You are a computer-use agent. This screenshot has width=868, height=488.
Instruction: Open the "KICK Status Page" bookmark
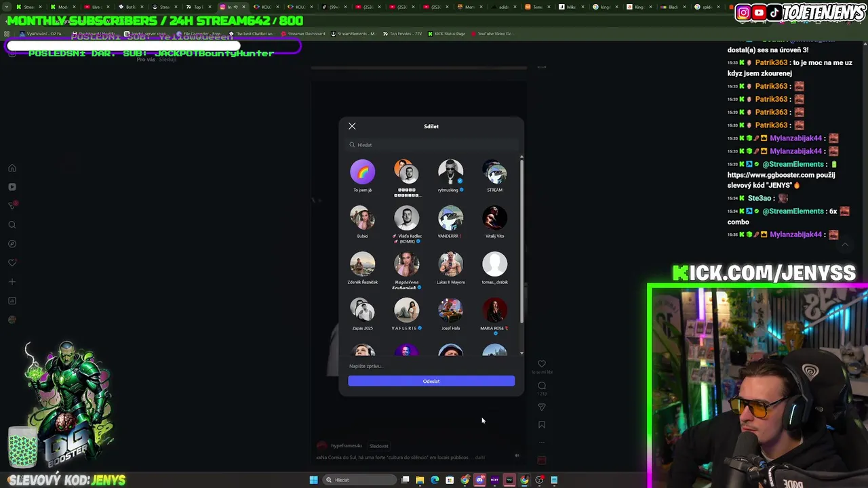tap(446, 34)
